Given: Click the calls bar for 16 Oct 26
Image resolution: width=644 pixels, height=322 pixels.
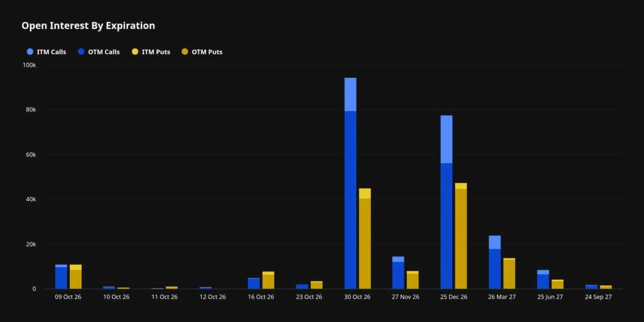Looking at the screenshot, I should point(254,284).
